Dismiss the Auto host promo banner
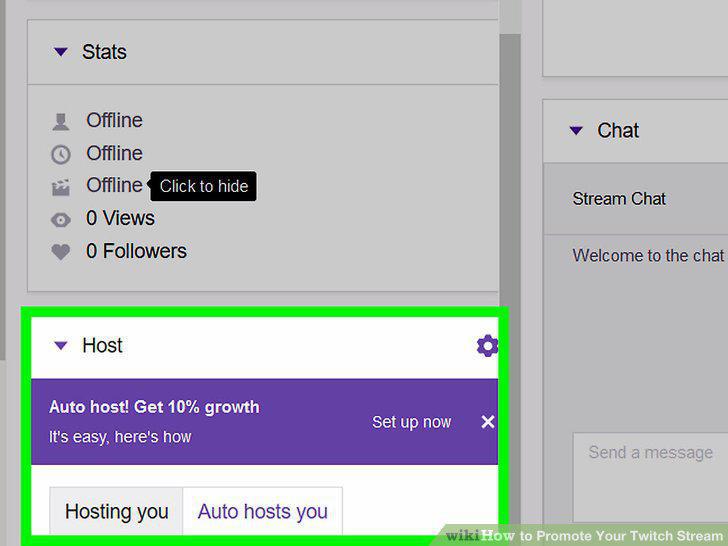The width and height of the screenshot is (728, 546). click(488, 422)
